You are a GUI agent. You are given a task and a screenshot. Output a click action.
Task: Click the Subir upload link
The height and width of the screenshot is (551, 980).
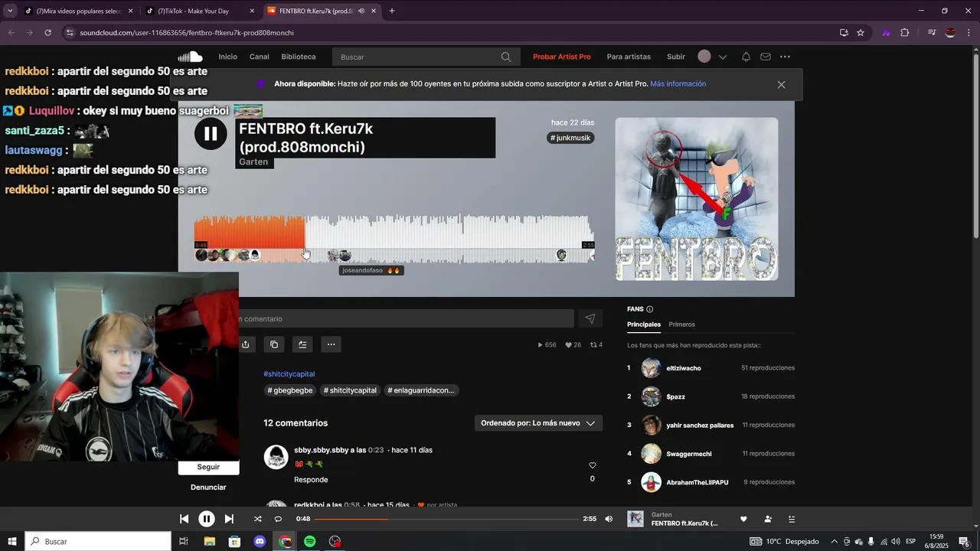pyautogui.click(x=676, y=57)
